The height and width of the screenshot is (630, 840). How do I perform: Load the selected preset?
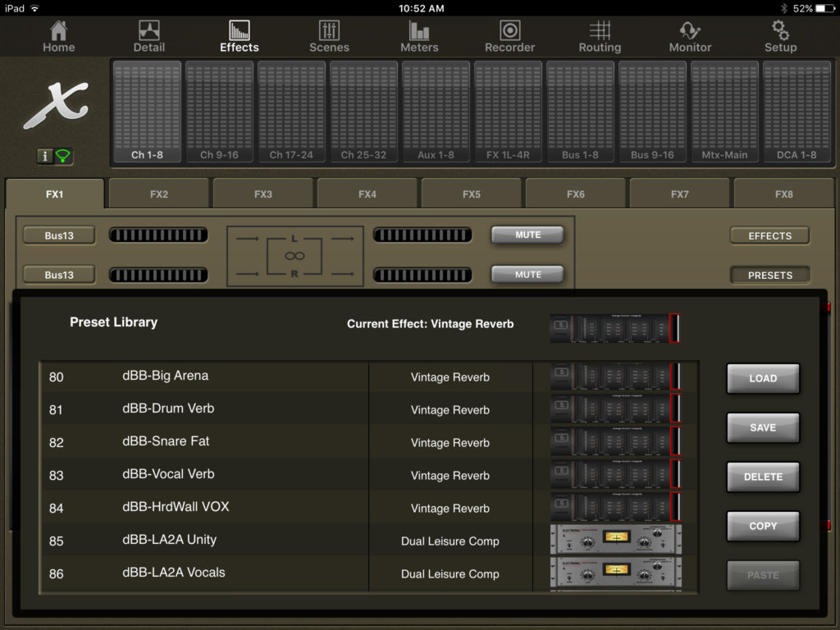(762, 378)
